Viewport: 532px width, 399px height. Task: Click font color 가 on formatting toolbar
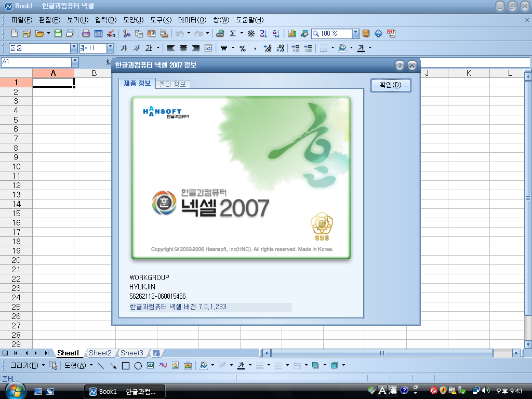click(x=361, y=48)
